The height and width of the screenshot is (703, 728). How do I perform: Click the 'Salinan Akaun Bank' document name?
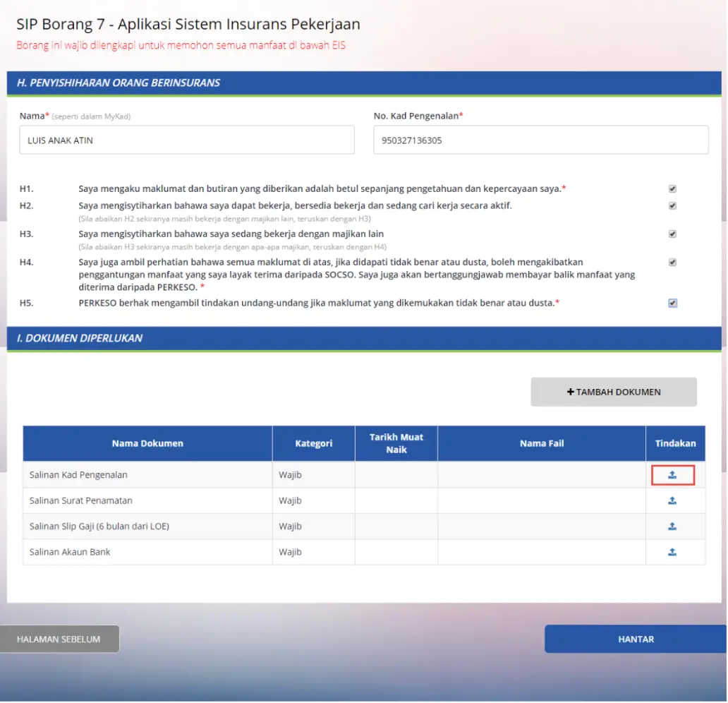(x=70, y=551)
